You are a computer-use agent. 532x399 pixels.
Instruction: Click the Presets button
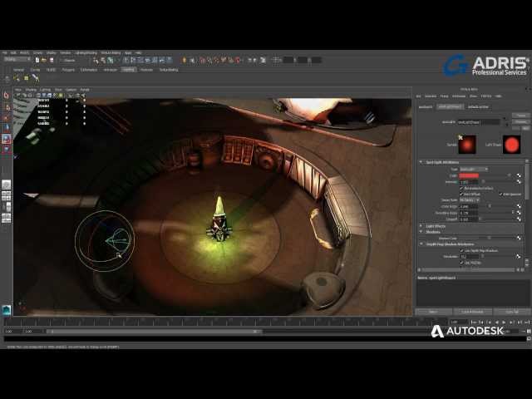click(x=521, y=121)
